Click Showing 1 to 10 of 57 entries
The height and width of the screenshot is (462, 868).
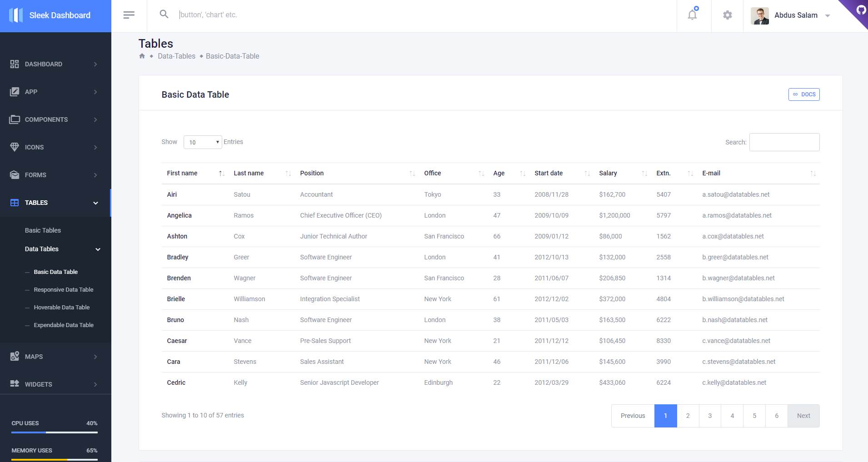[203, 415]
